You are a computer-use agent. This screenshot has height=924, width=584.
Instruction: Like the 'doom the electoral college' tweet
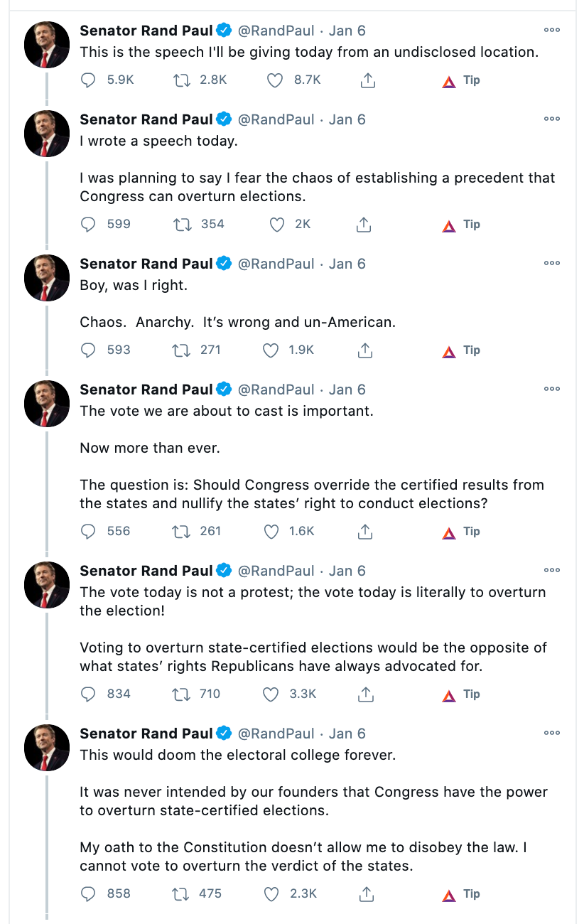[271, 894]
